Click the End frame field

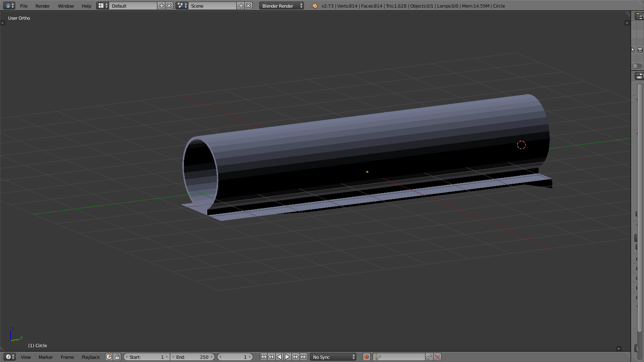point(192,357)
